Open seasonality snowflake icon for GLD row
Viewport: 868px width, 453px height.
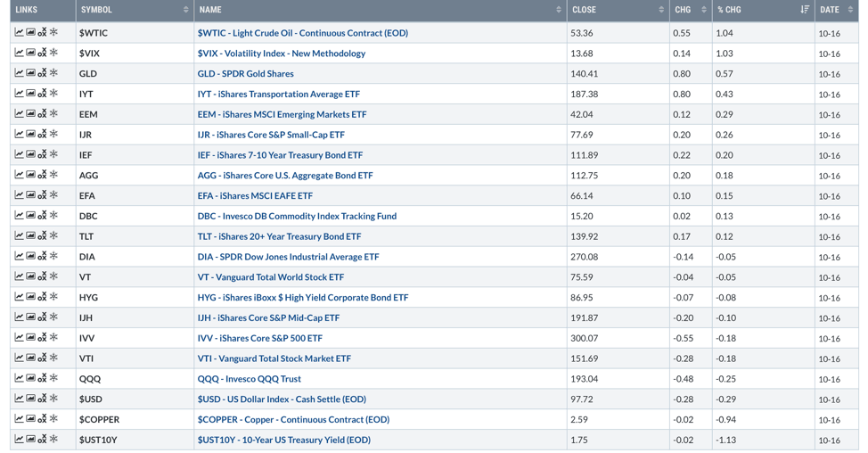pos(53,73)
